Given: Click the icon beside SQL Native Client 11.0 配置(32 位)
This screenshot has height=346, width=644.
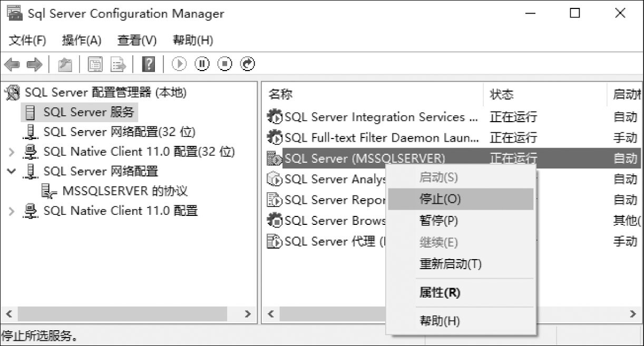Looking at the screenshot, I should [x=31, y=152].
